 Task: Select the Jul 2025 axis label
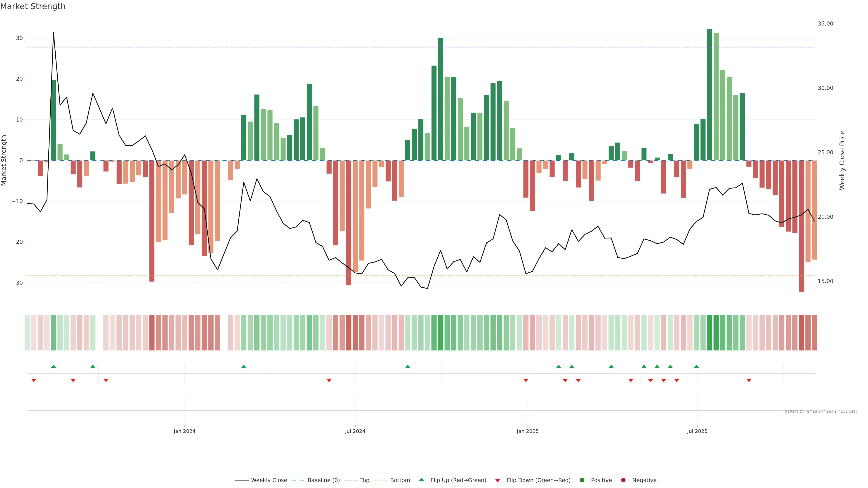pos(697,431)
